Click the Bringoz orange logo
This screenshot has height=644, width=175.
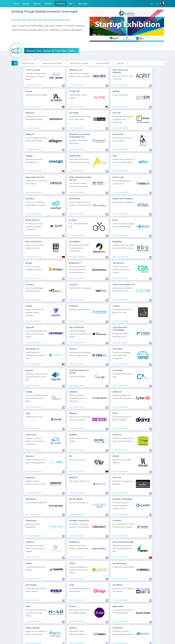click(x=56, y=269)
